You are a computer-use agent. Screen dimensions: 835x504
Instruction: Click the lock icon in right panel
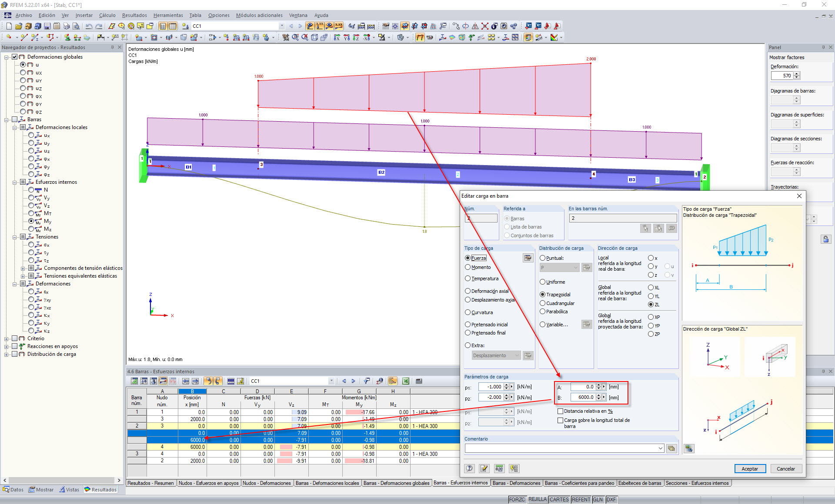[826, 239]
